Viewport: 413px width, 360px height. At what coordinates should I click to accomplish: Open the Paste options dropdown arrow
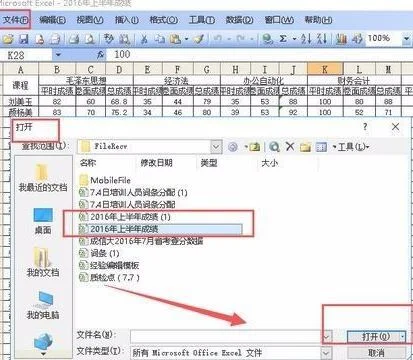pyautogui.click(x=187, y=39)
